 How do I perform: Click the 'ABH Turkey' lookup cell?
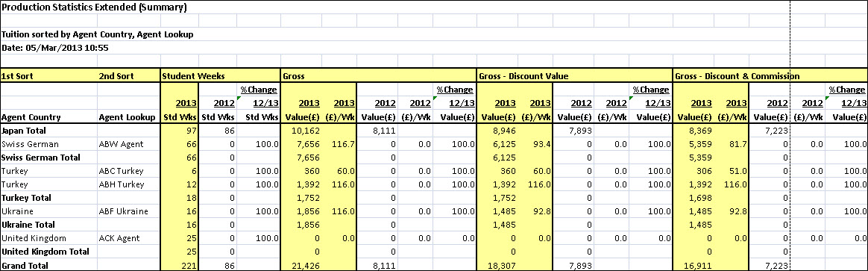129,184
